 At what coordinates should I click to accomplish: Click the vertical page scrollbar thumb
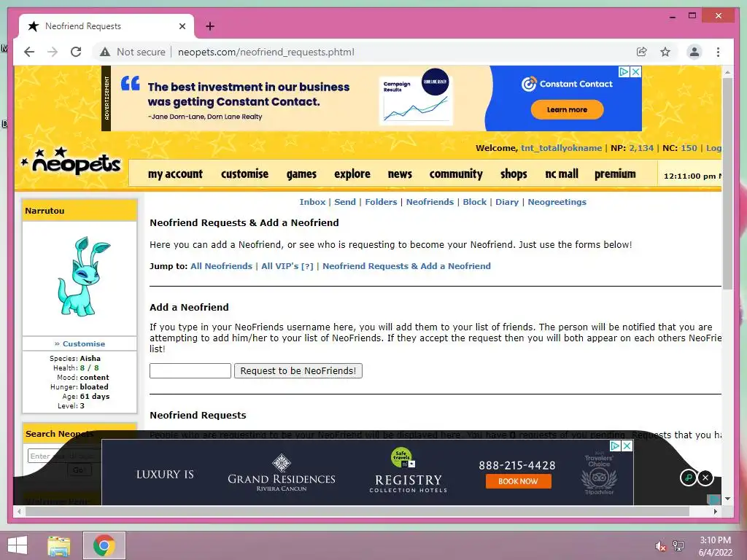click(727, 183)
